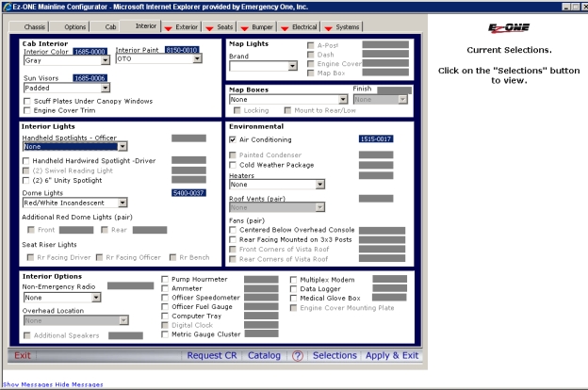
Task: Open the Heaters dropdown
Action: (x=319, y=185)
